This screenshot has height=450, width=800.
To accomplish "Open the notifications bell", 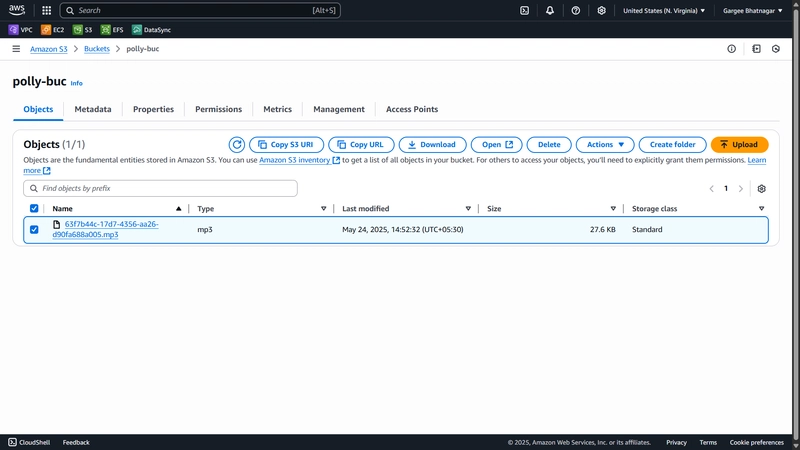I will pos(549,10).
